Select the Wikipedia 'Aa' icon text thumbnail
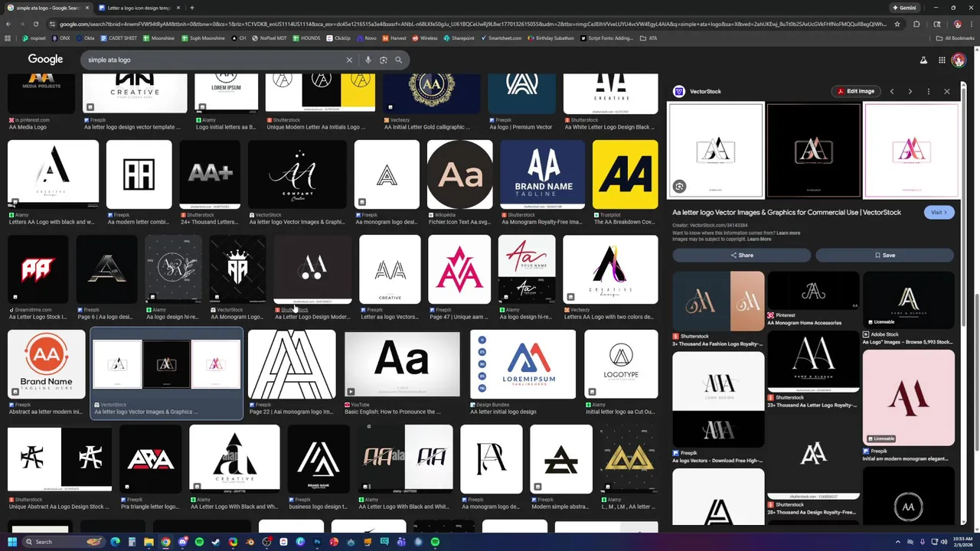Viewport: 980px width, 551px height. tap(459, 174)
